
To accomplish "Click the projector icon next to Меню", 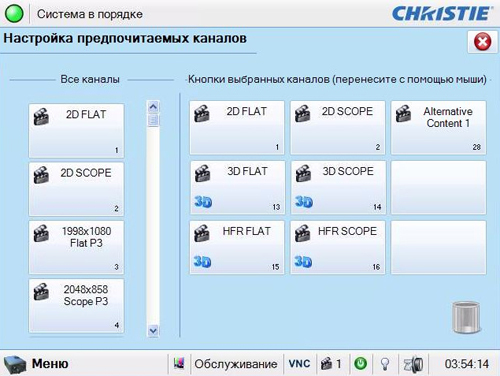I will (15, 364).
